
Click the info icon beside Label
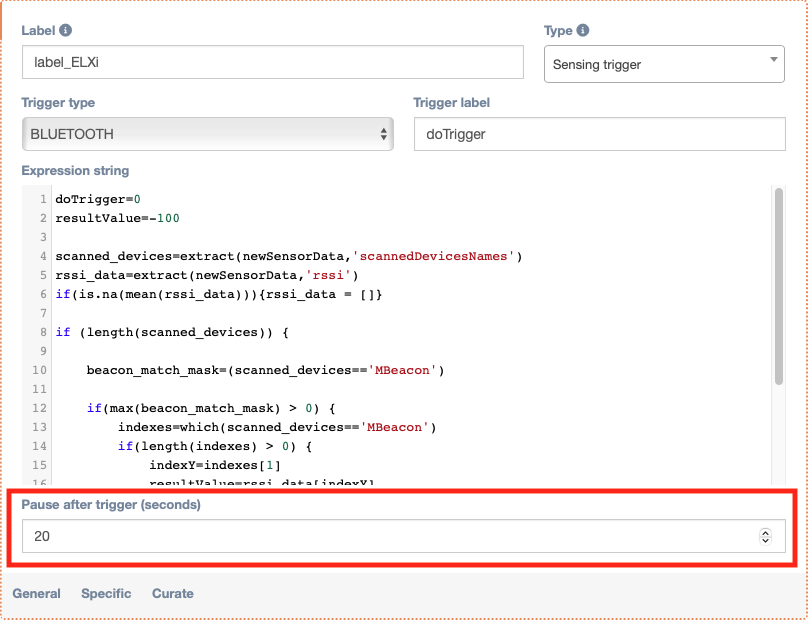[x=66, y=31]
